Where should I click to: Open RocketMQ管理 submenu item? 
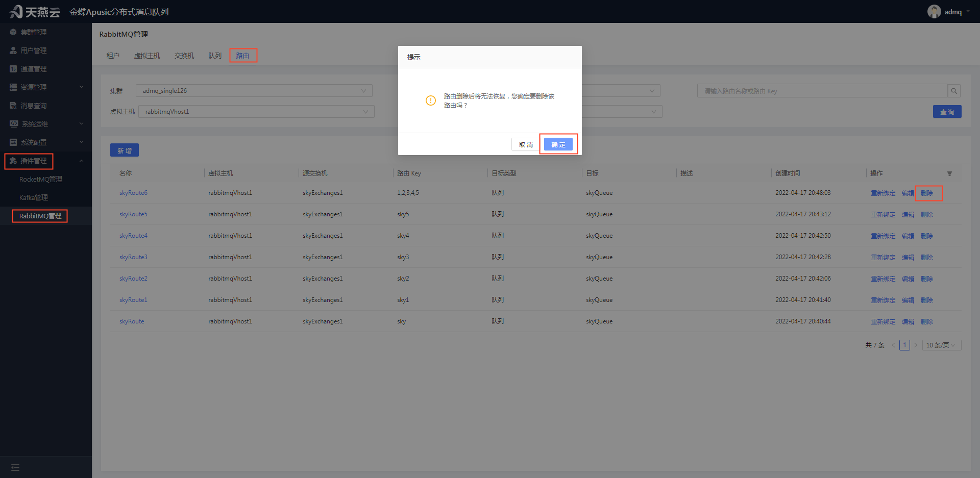coord(41,179)
